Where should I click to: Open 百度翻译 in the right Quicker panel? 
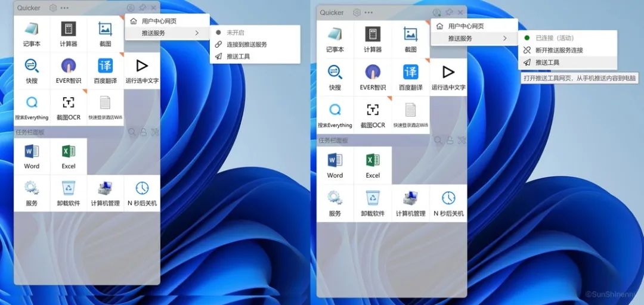tap(411, 77)
